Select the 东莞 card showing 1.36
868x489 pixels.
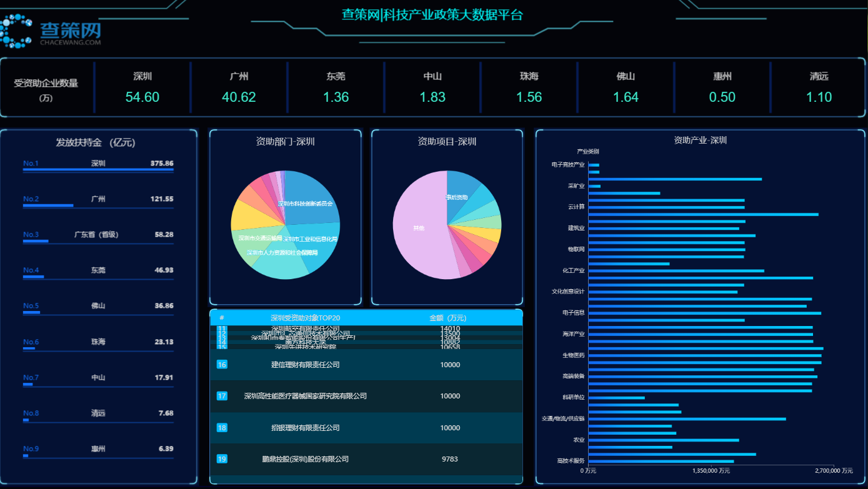336,87
